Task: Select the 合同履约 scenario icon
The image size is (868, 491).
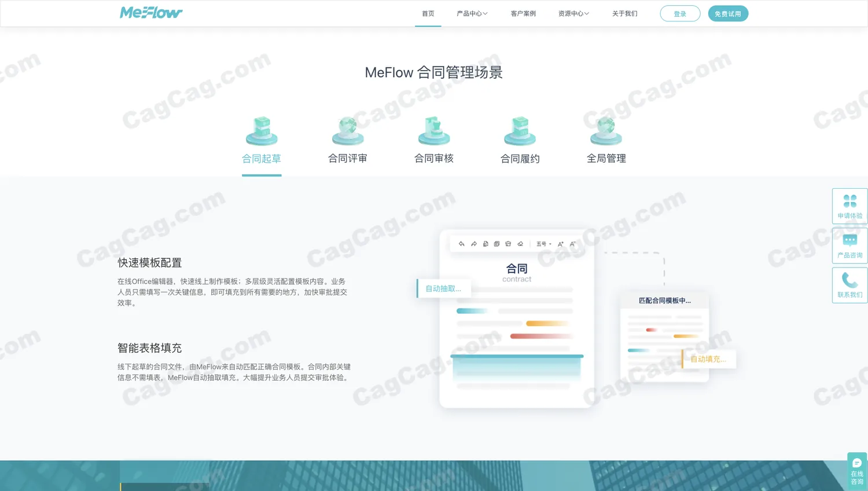Action: [520, 131]
